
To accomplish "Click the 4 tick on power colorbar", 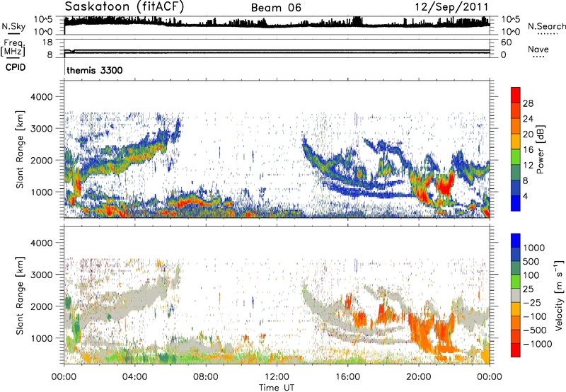I will 525,197.
